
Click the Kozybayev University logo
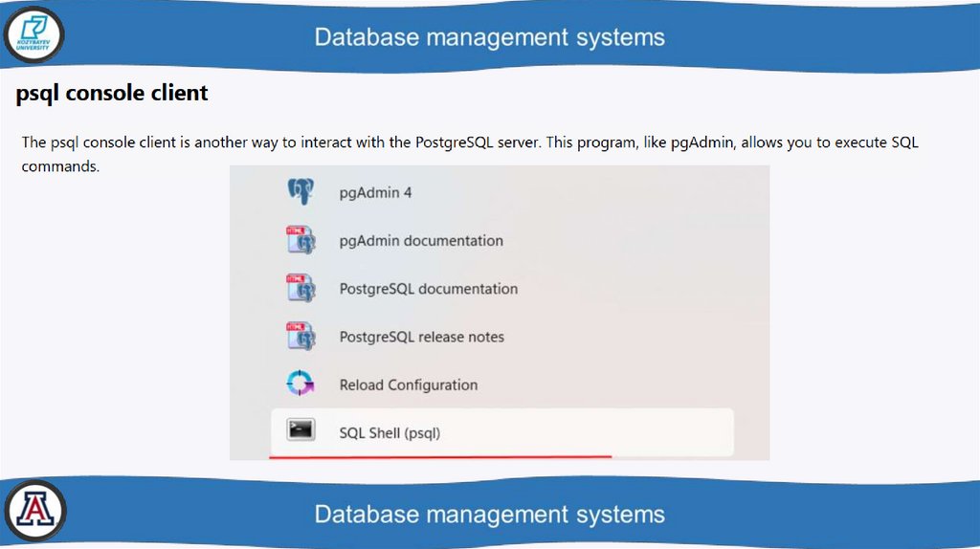[33, 35]
